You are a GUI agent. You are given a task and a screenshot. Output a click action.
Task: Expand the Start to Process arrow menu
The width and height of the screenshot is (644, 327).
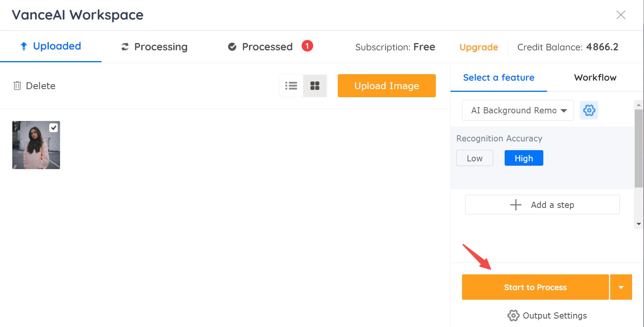[x=621, y=287]
